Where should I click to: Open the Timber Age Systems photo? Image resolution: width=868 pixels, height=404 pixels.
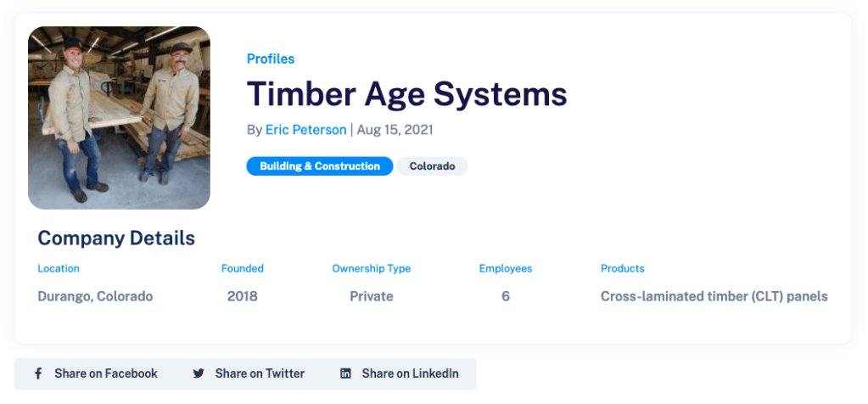119,118
